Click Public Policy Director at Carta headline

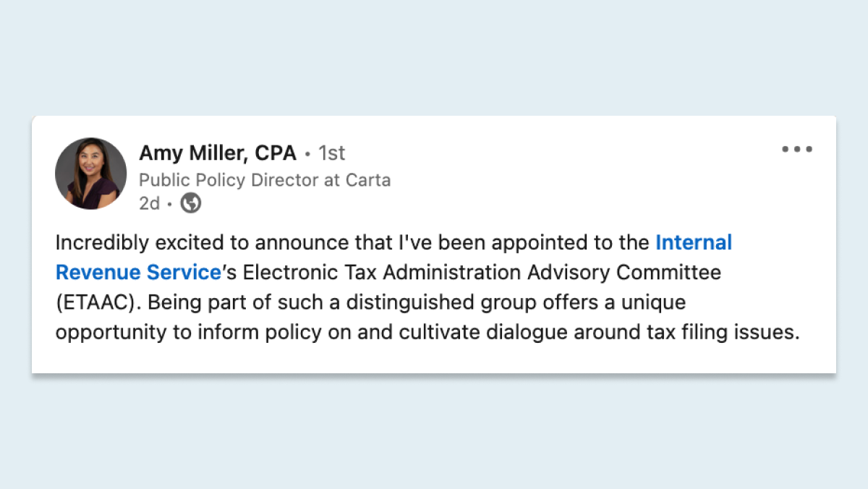(x=265, y=179)
